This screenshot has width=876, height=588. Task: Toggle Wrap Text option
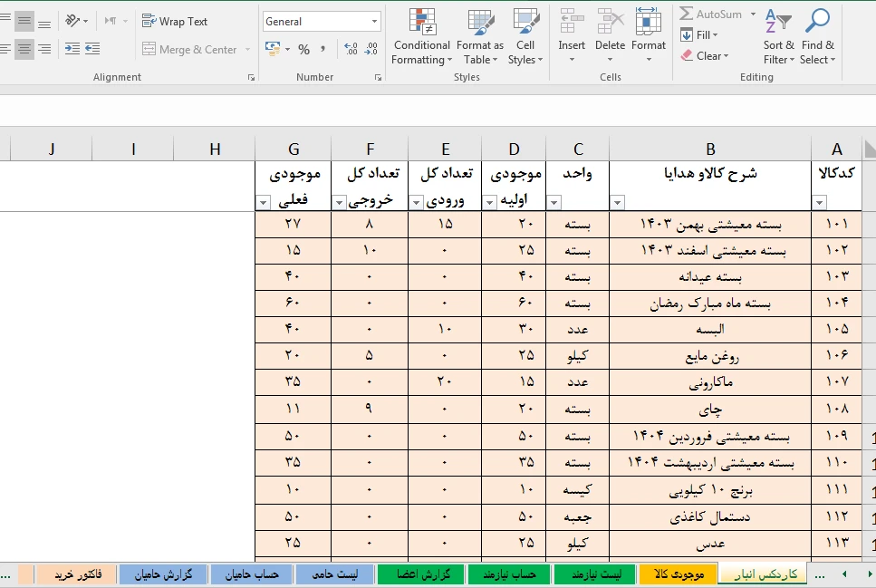pyautogui.click(x=175, y=22)
